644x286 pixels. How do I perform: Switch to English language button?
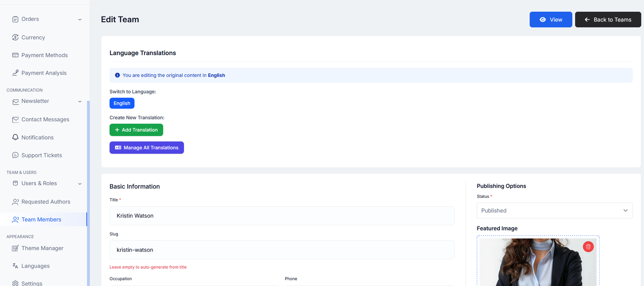tap(122, 104)
